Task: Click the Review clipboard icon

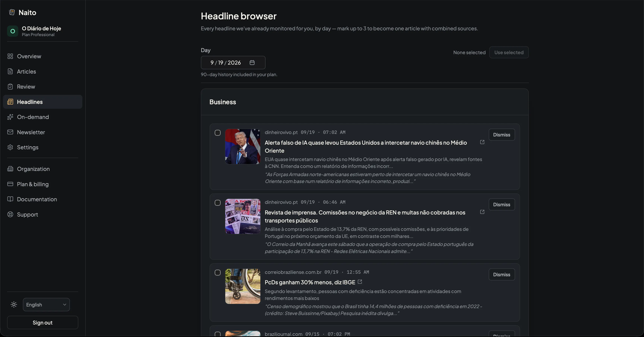Action: tap(10, 87)
